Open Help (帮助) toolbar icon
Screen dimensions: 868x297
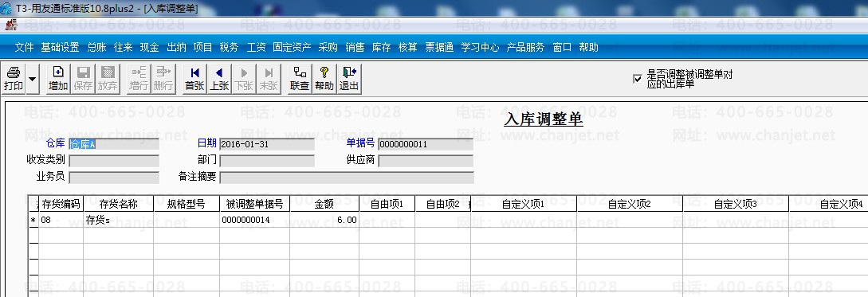click(324, 79)
